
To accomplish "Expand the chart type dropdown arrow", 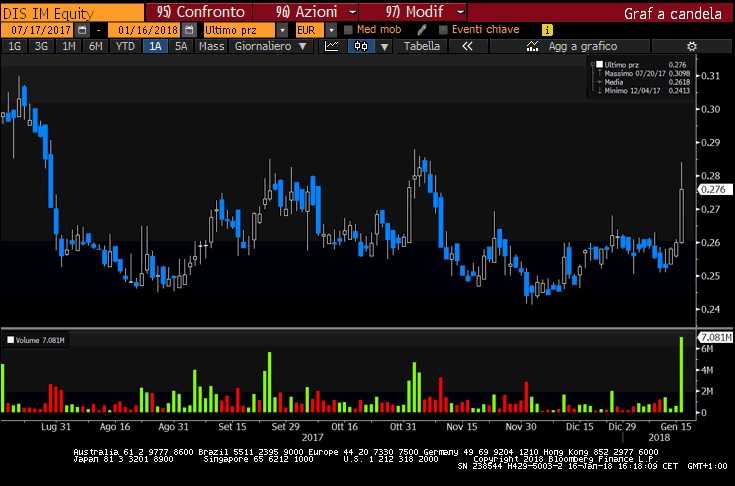I will 384,47.
